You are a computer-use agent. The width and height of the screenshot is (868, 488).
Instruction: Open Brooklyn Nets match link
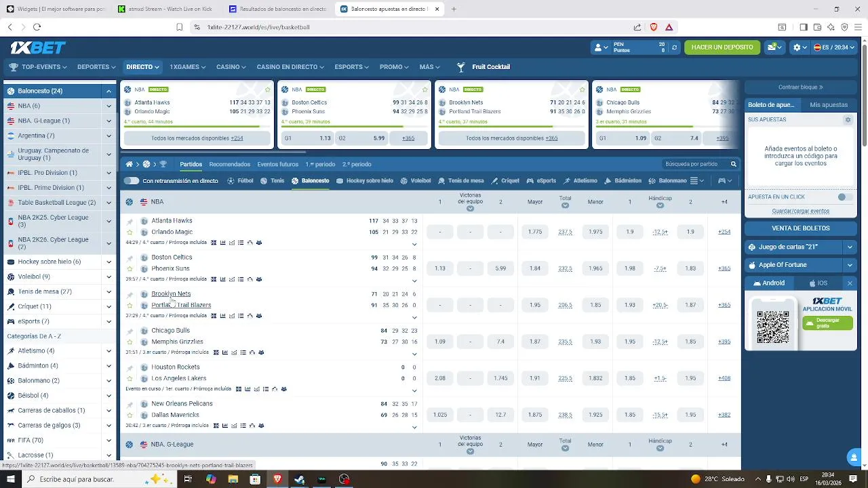pyautogui.click(x=171, y=294)
